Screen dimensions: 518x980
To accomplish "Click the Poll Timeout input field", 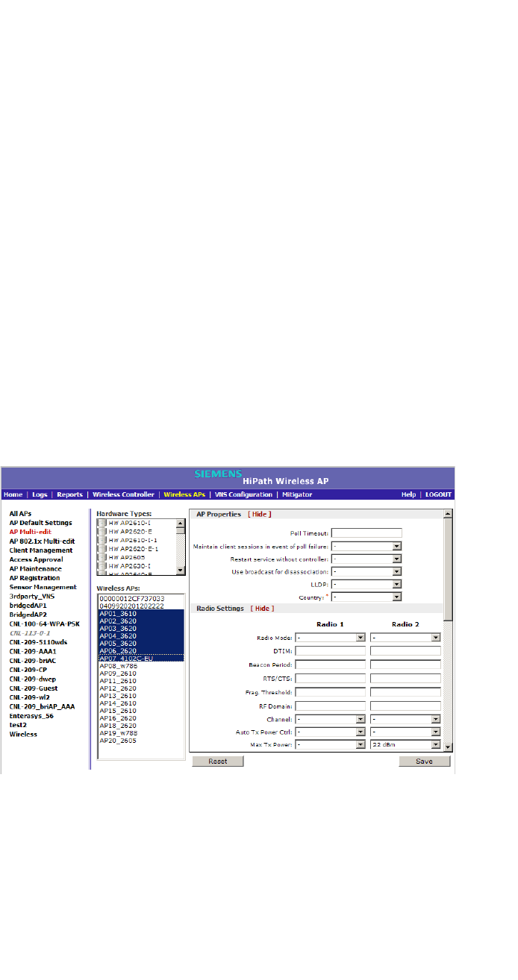I will click(x=366, y=533).
